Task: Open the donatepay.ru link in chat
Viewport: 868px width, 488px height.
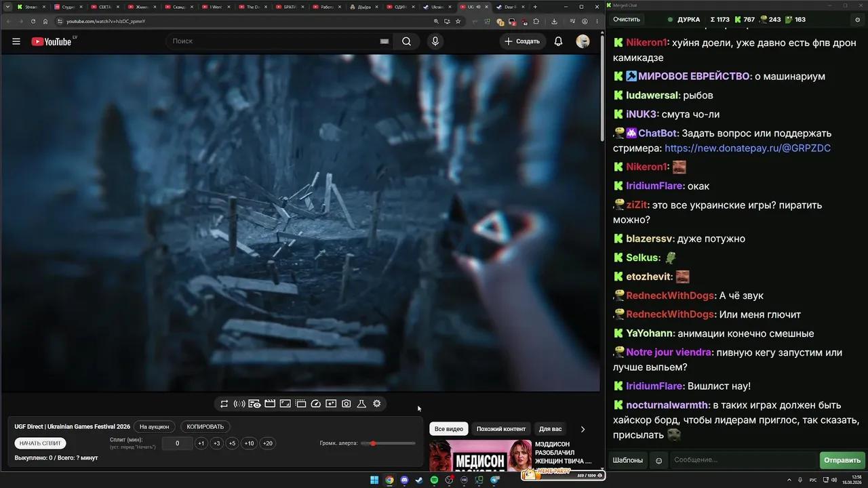Action: pos(747,148)
